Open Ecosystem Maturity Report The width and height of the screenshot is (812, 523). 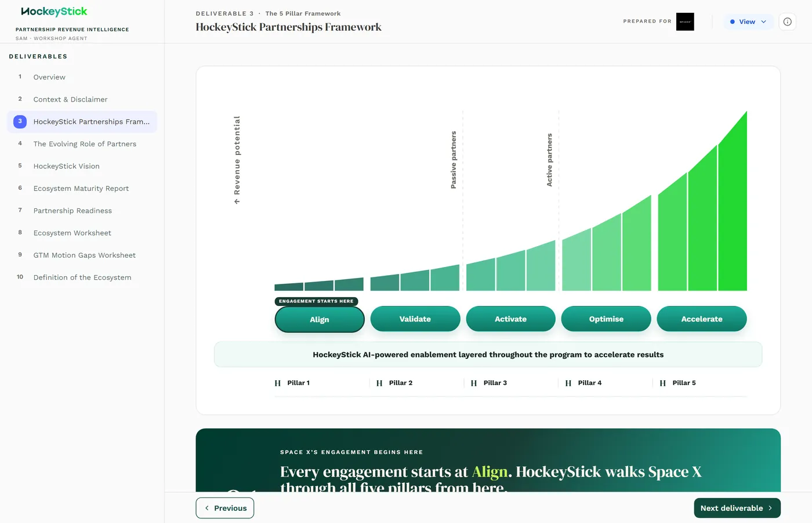coord(82,189)
